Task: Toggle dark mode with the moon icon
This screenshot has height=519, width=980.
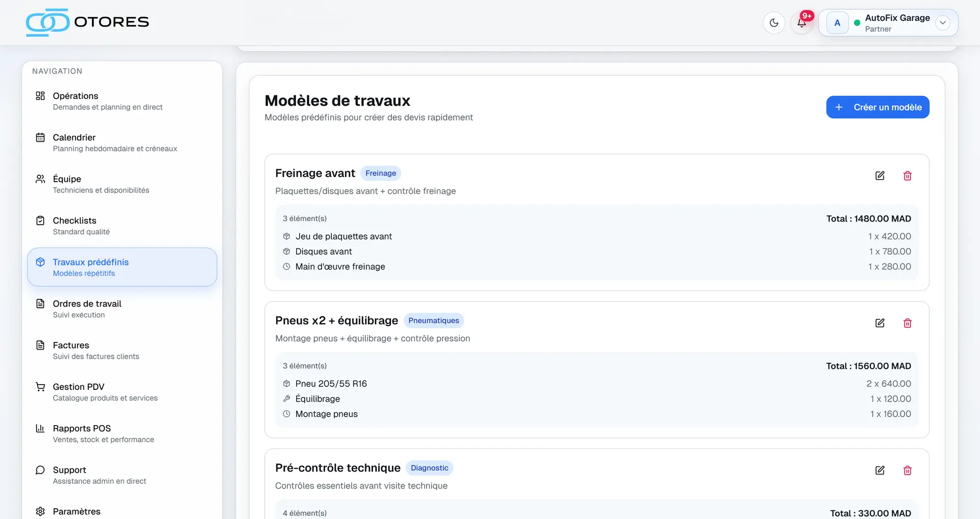Action: (773, 22)
